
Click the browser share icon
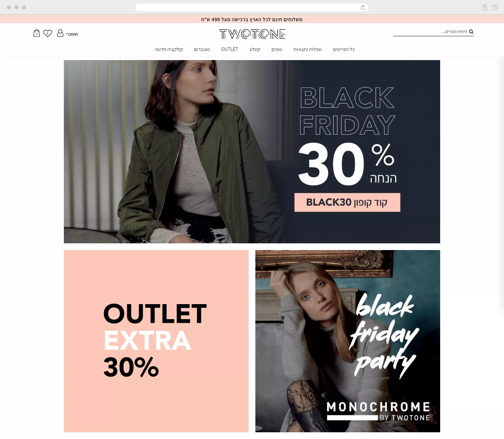pyautogui.click(x=485, y=7)
